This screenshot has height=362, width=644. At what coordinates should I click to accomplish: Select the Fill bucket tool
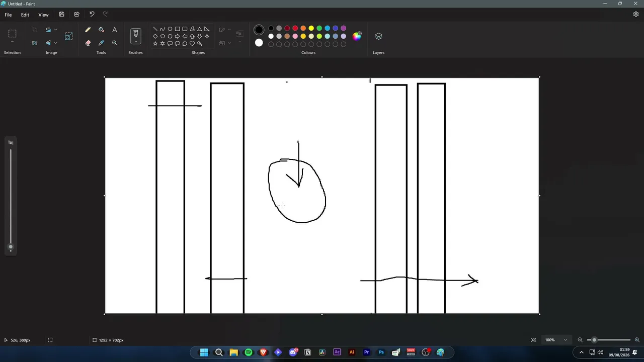click(101, 30)
